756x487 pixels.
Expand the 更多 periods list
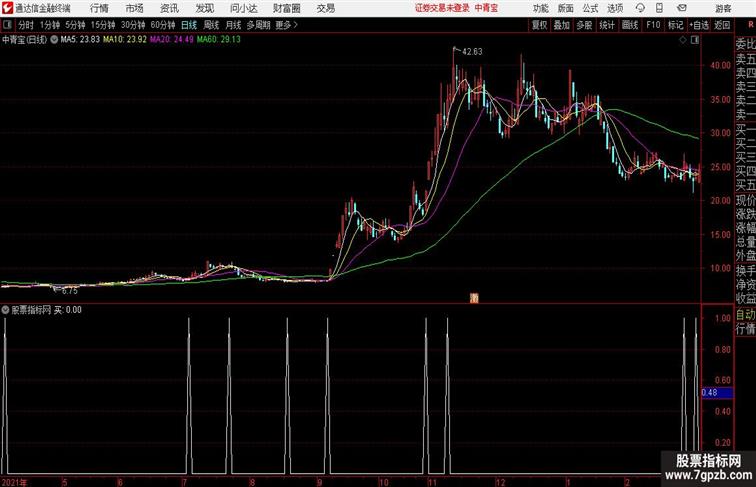[x=286, y=25]
